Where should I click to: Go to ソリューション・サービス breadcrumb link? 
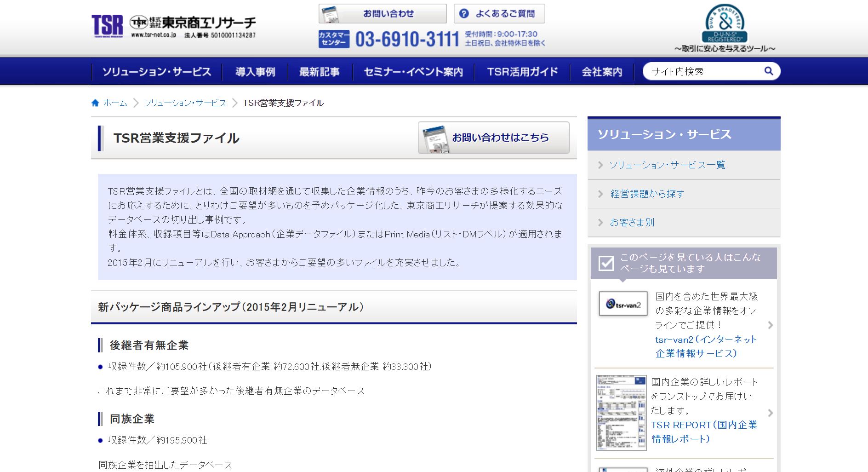point(185,103)
